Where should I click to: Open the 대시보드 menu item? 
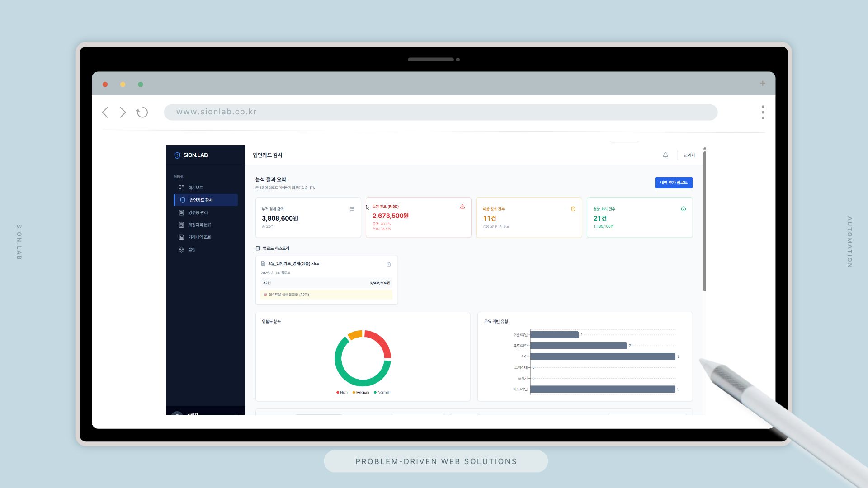point(195,188)
